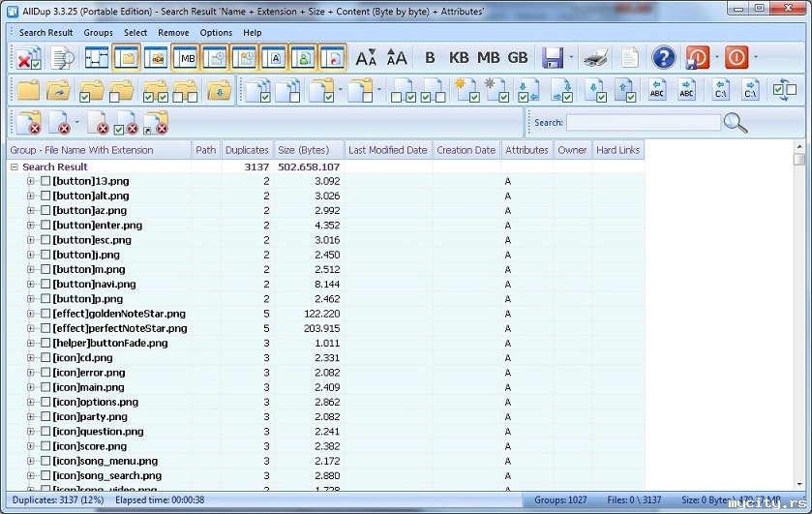Sort by Duplicates column header

coord(247,150)
